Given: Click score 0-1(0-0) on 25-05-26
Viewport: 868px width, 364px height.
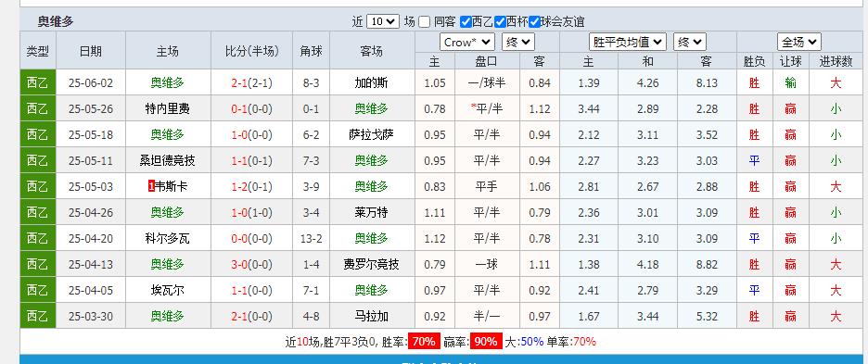Looking at the screenshot, I should pos(252,109).
